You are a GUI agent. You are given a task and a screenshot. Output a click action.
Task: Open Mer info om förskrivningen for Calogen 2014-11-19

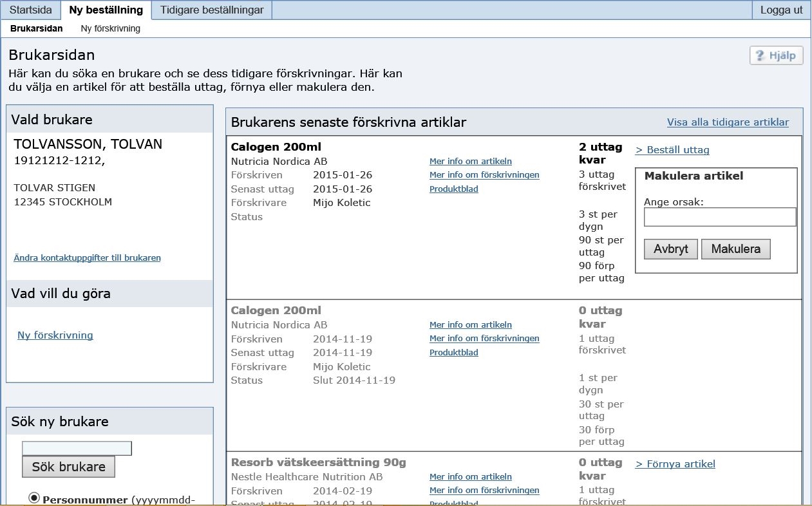(484, 339)
